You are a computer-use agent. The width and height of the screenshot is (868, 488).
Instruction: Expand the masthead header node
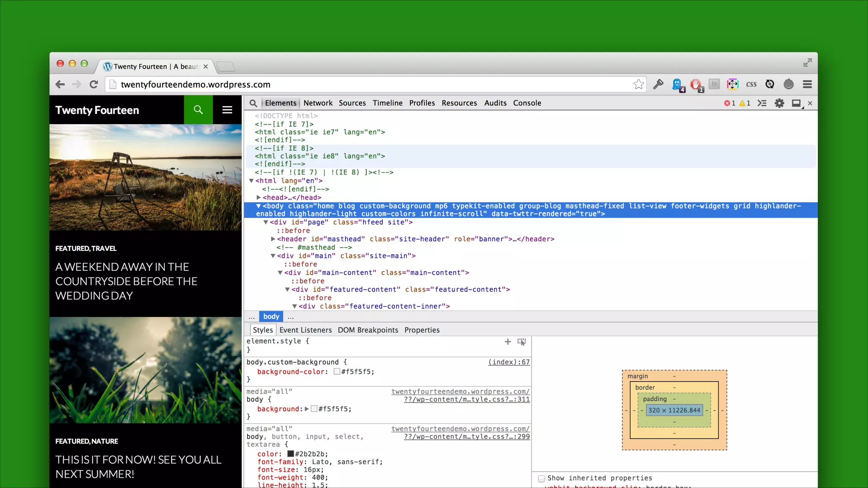click(x=273, y=239)
